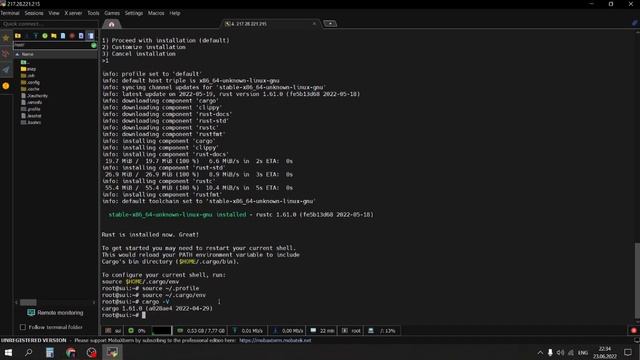Open the Windows notification center
Screen dimensions: 640x360
(628, 352)
